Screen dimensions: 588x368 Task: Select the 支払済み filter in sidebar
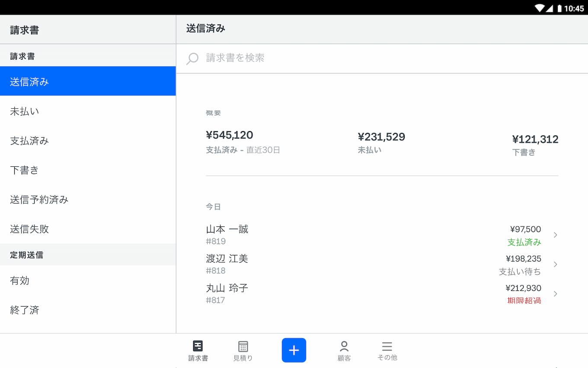[x=28, y=141]
